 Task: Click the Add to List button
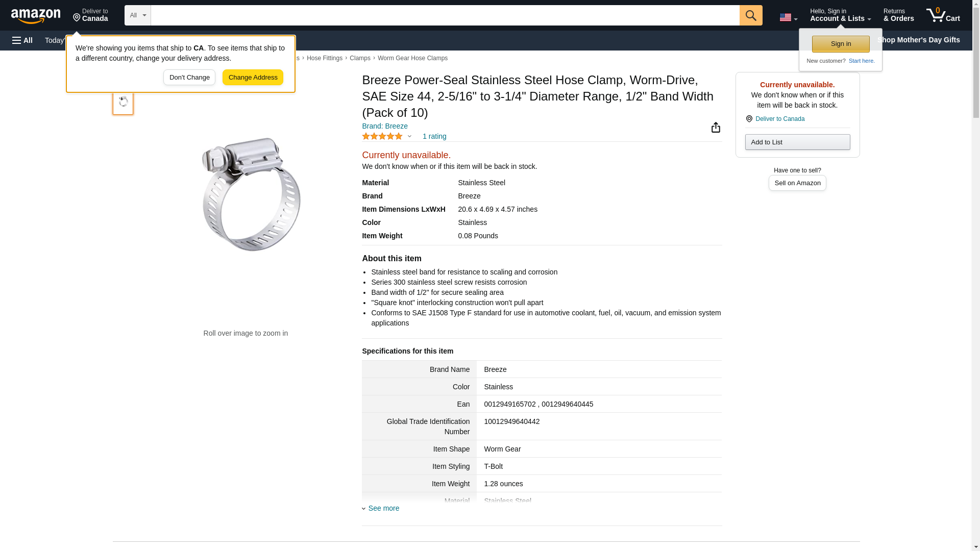tap(797, 142)
